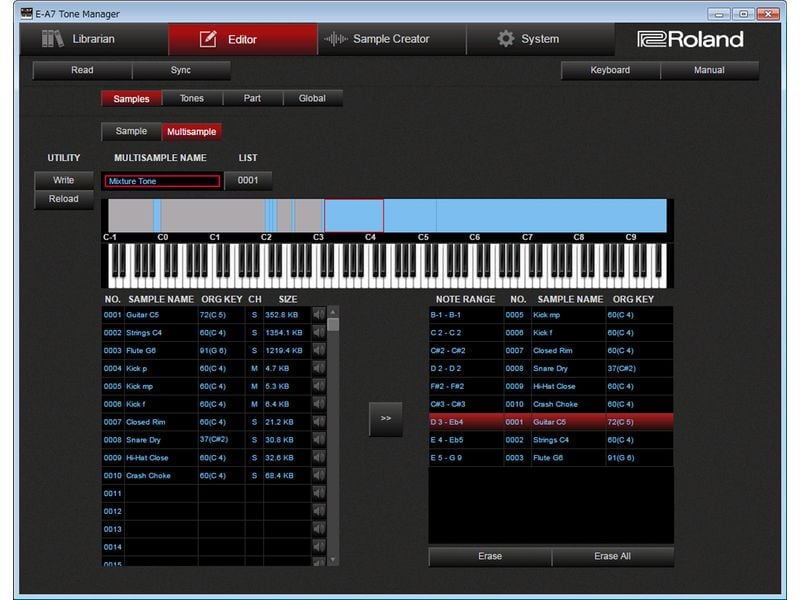Select 0003 Flute G6 in sample list

point(207,351)
